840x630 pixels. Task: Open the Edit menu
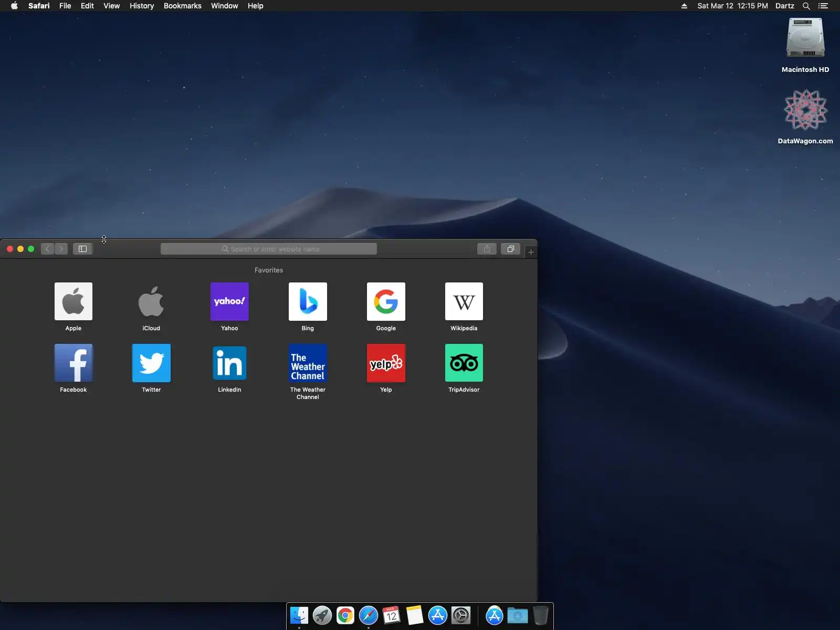point(87,6)
